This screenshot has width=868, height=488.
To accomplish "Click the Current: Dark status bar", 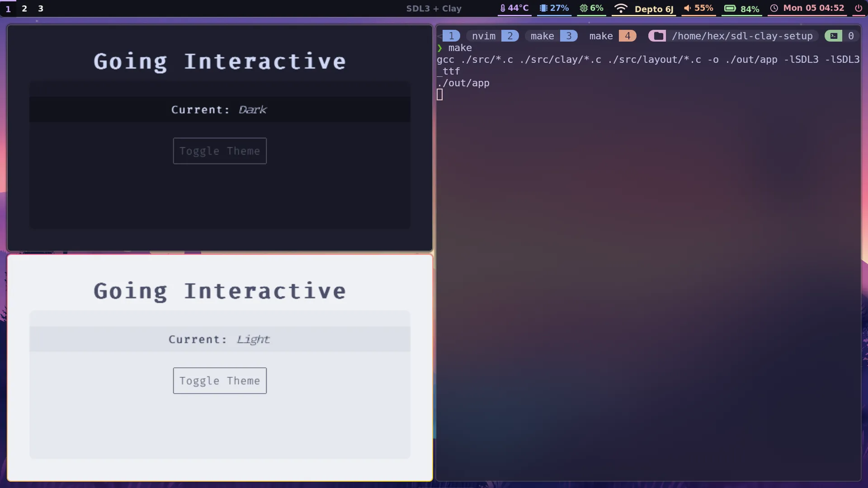I will click(x=220, y=110).
